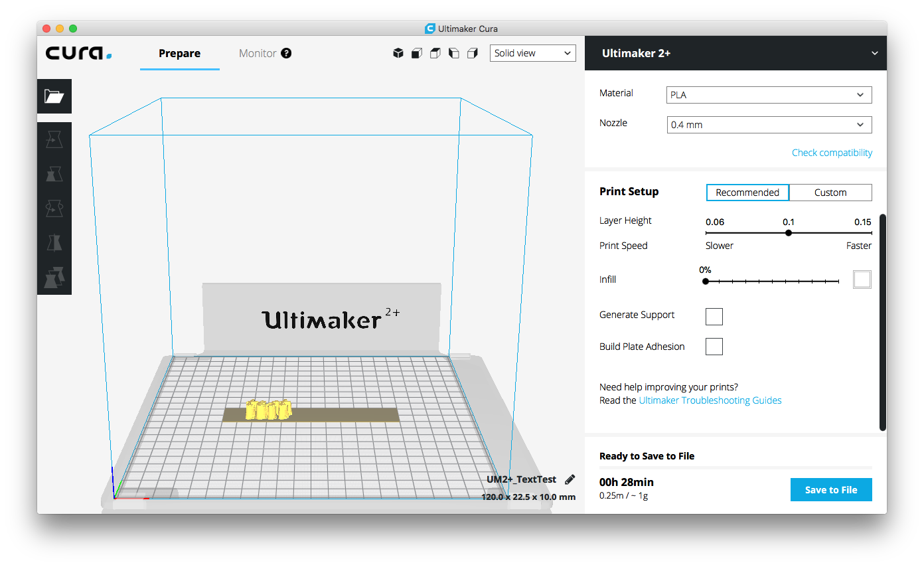
Task: Click the UM2+_TextTest job name
Action: 522,479
